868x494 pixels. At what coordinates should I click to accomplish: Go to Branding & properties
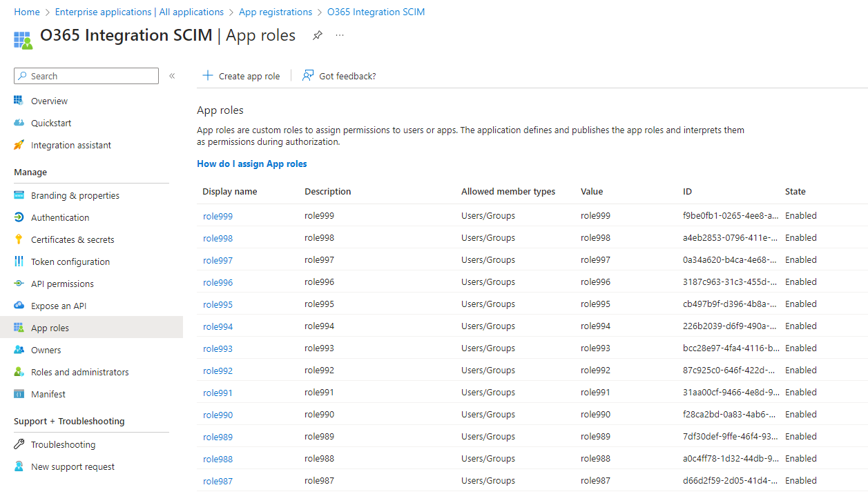(x=75, y=195)
